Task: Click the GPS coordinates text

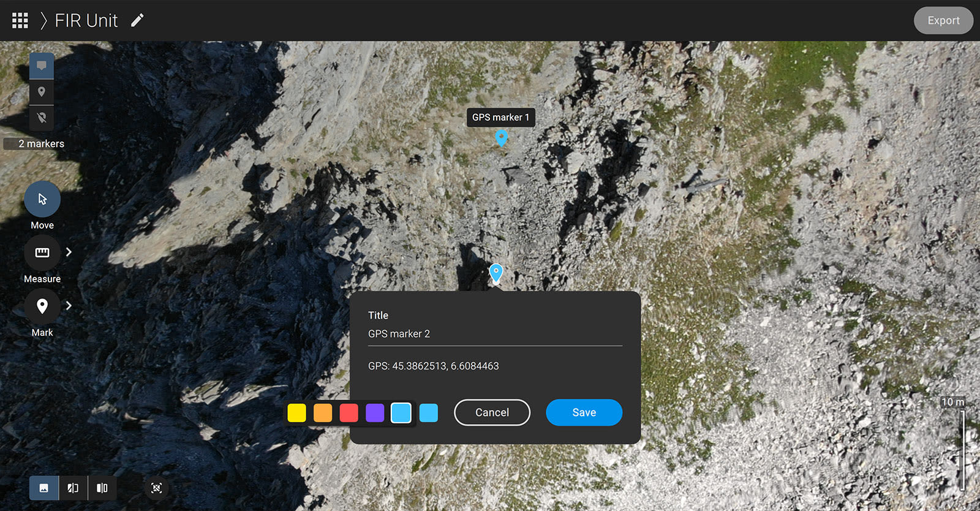Action: coord(434,366)
